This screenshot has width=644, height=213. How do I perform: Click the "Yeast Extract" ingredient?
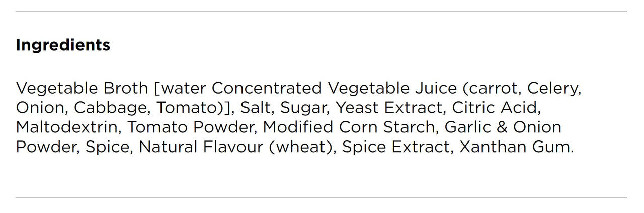coord(390,108)
